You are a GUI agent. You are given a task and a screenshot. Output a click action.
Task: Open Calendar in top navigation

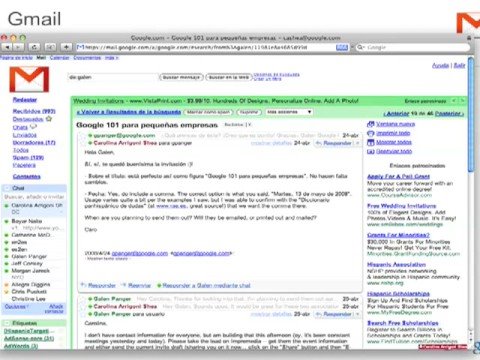(x=59, y=58)
